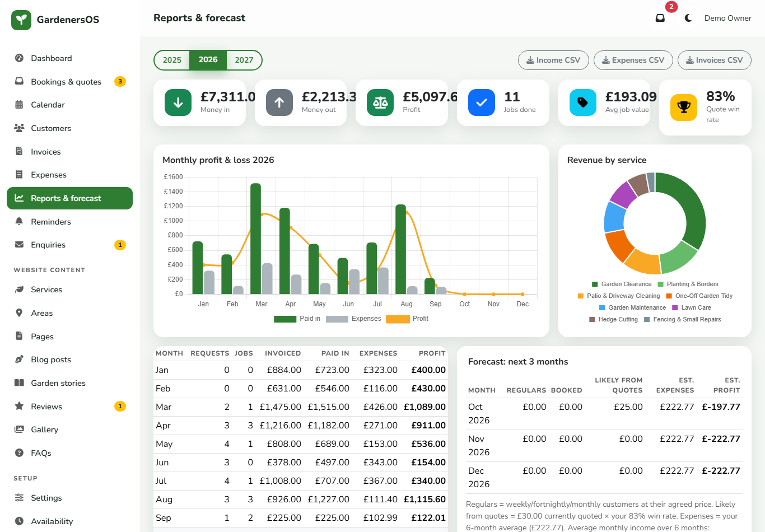Select the 2025 year tab
The height and width of the screenshot is (532, 765).
pos(172,60)
